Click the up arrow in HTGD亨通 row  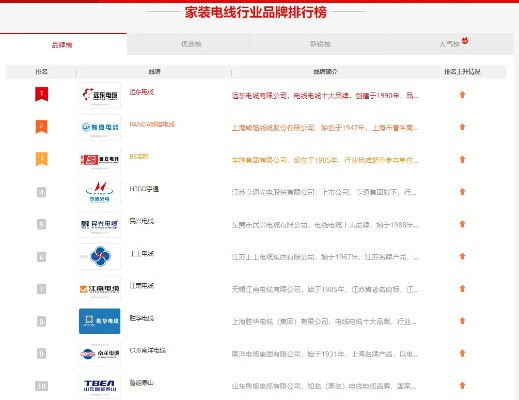click(x=462, y=192)
